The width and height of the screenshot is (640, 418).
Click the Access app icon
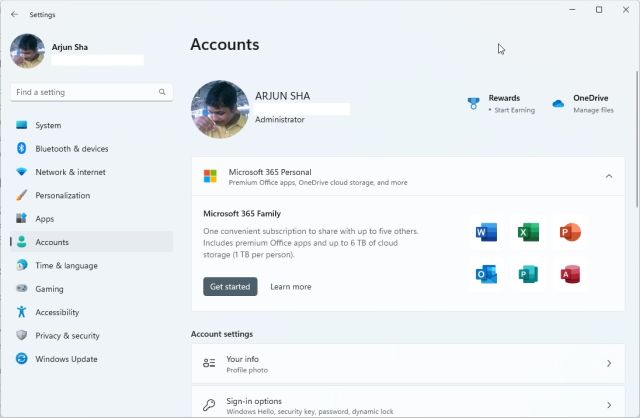pyautogui.click(x=570, y=274)
